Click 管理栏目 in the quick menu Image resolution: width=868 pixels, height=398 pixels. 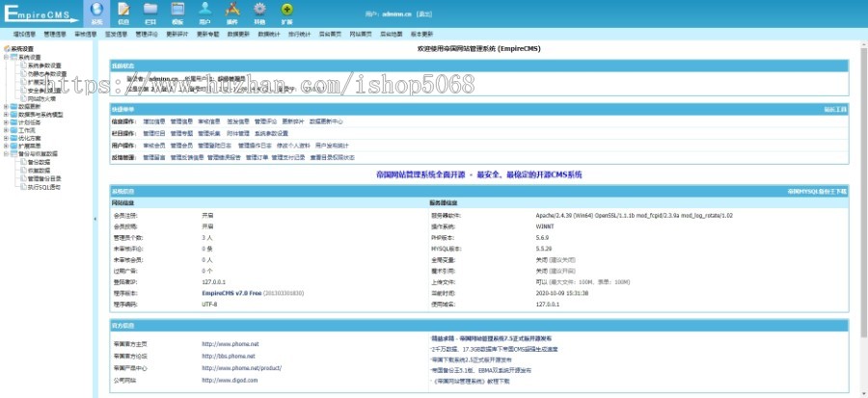[x=154, y=133]
